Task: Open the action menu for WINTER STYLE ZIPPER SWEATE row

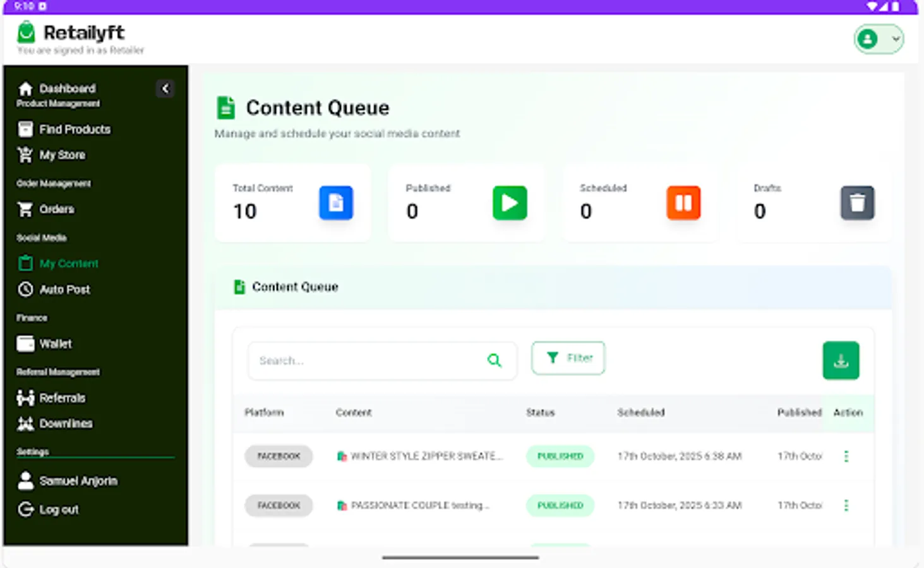Action: pyautogui.click(x=846, y=456)
